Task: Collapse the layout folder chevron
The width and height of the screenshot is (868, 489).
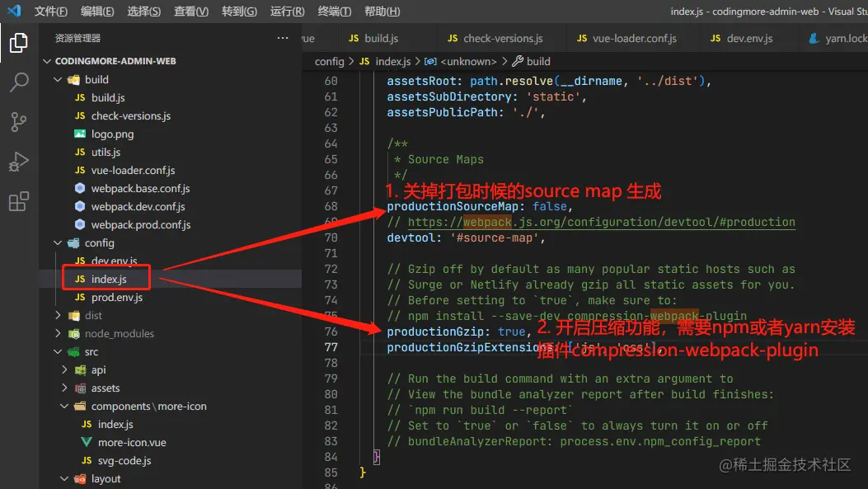Action: pos(64,478)
